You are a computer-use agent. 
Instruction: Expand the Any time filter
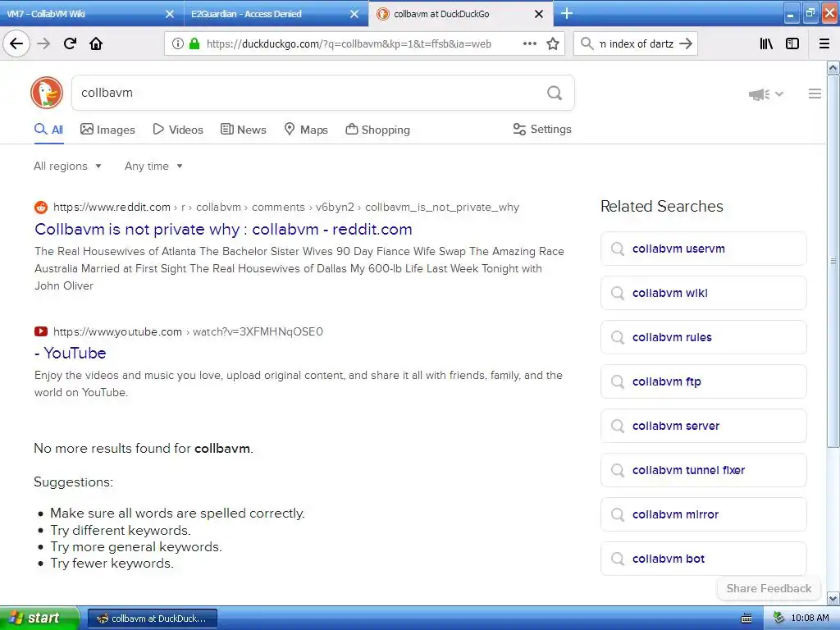(153, 166)
